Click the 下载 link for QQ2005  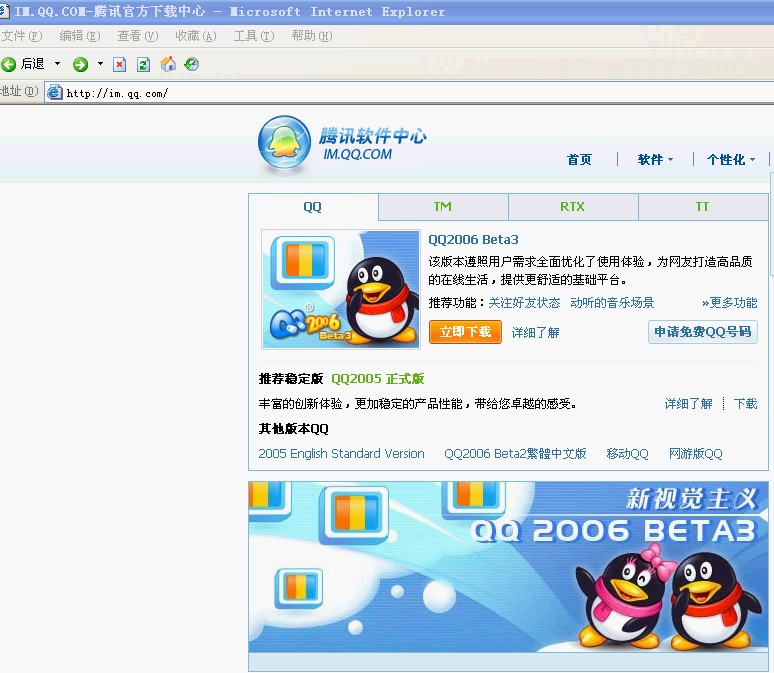(745, 404)
